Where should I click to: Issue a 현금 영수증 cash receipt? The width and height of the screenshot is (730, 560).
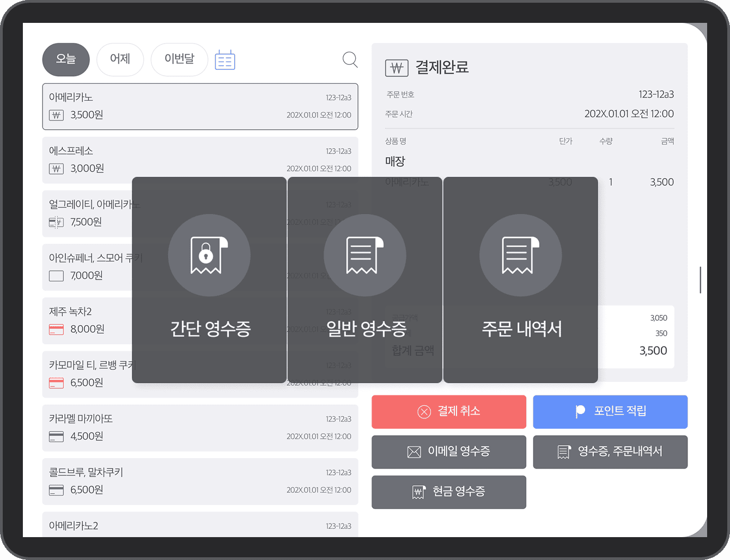pos(448,492)
